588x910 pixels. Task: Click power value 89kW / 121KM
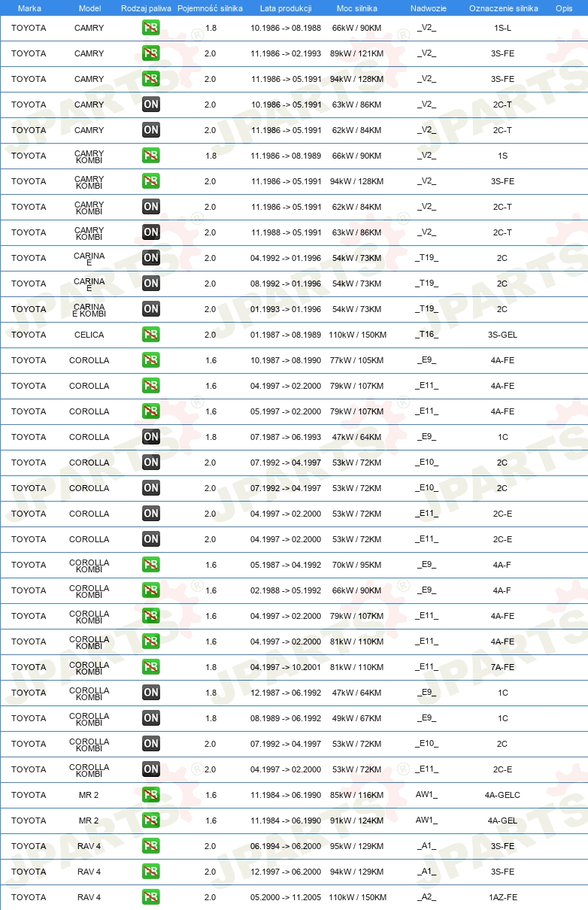357,53
